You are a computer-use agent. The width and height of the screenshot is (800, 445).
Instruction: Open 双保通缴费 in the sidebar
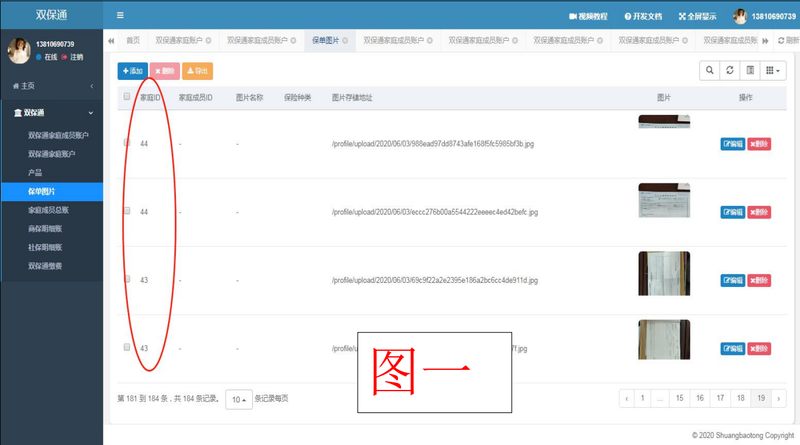[45, 266]
